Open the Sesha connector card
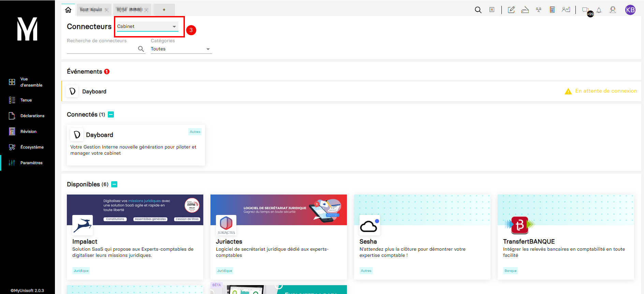 [422, 237]
